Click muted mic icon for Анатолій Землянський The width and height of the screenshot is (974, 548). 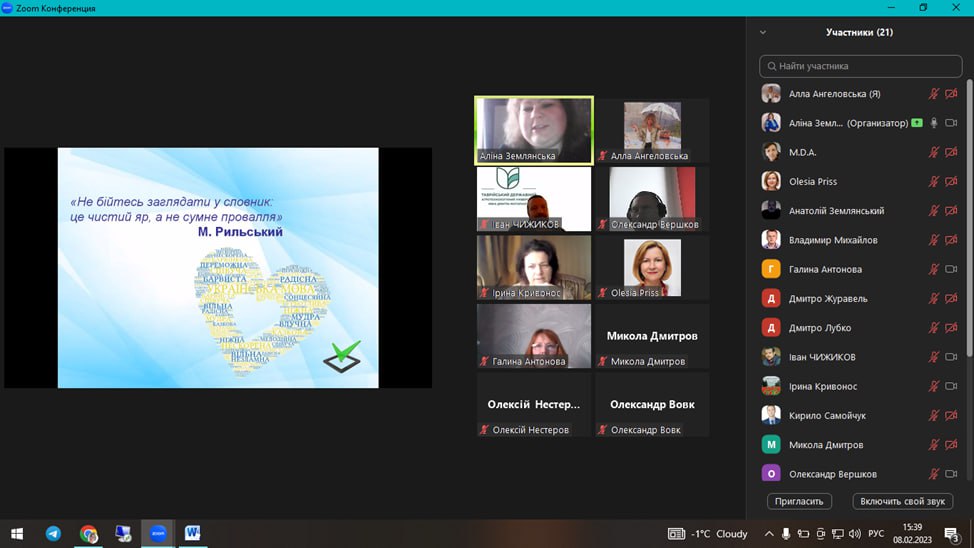[934, 211]
